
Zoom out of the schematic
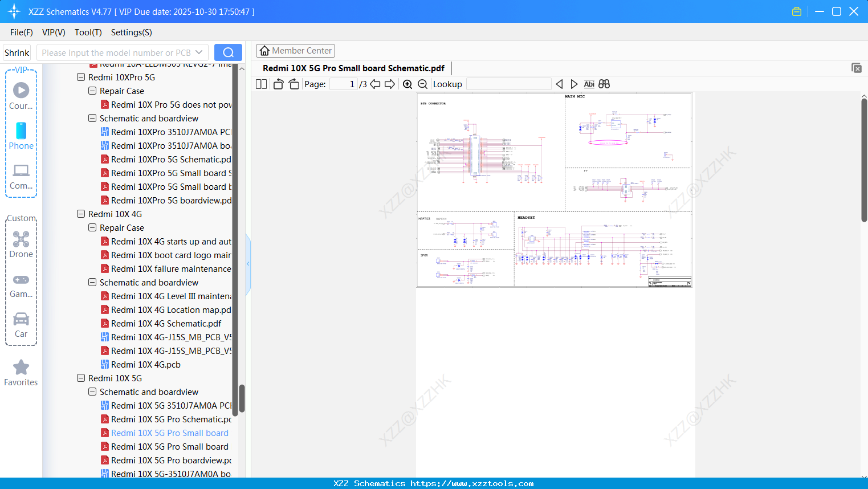[x=422, y=83]
